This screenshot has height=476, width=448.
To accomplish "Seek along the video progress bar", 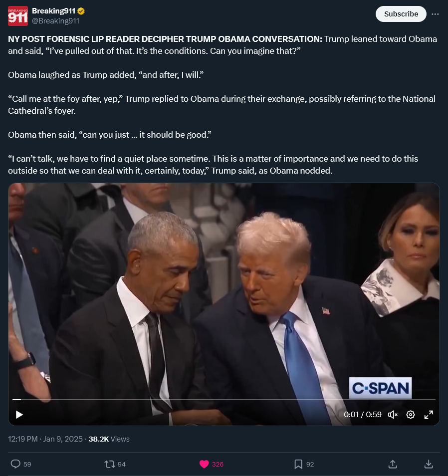I will 224,400.
